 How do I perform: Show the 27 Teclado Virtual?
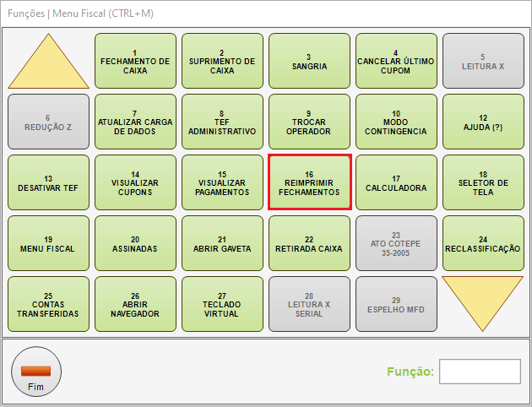click(x=222, y=304)
